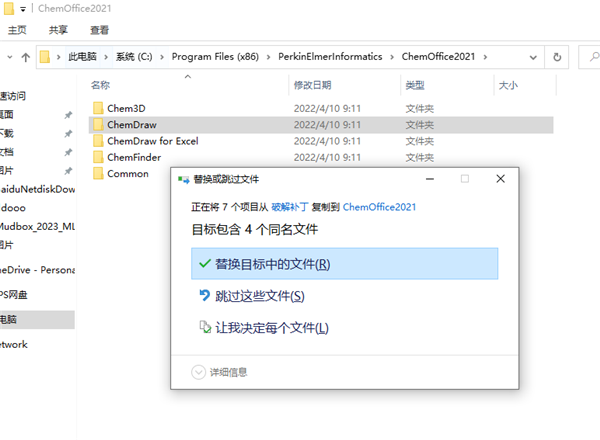This screenshot has width=600, height=440.
Task: Click the skip files arrow icon
Action: 204,296
